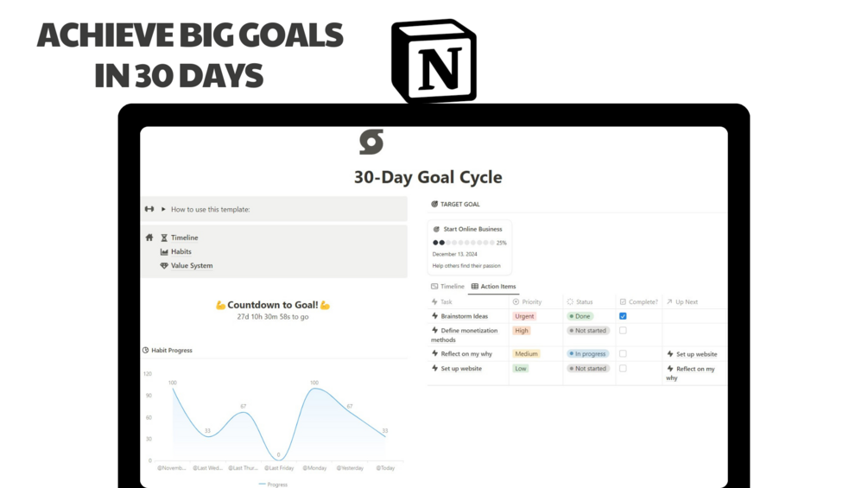Check Complete box for Define monetization methods
Image resolution: width=868 pixels, height=488 pixels.
click(x=623, y=330)
